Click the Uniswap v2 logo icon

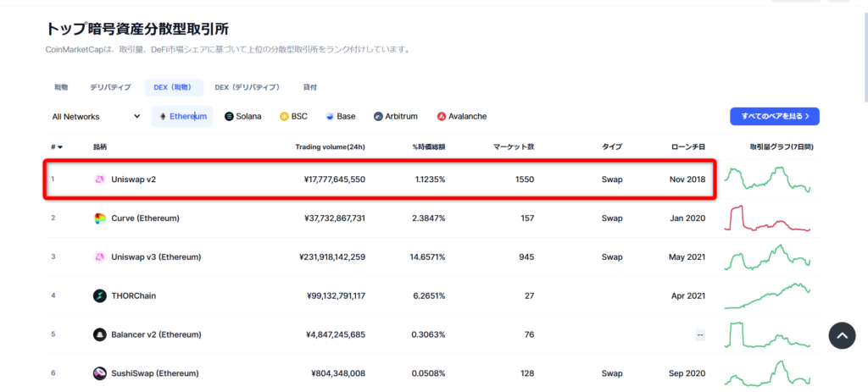pyautogui.click(x=100, y=179)
